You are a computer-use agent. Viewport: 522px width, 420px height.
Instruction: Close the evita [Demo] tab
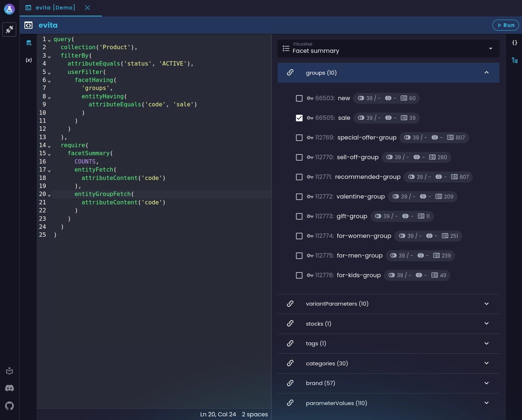click(87, 8)
